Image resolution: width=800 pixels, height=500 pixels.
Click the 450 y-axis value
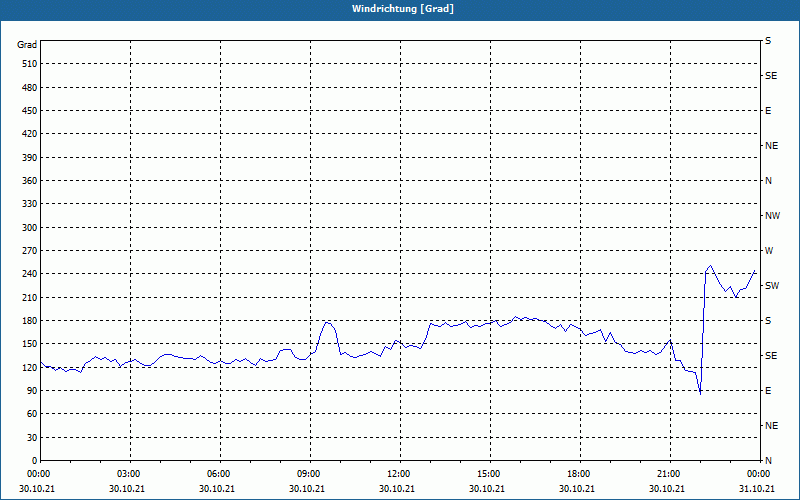click(30, 111)
